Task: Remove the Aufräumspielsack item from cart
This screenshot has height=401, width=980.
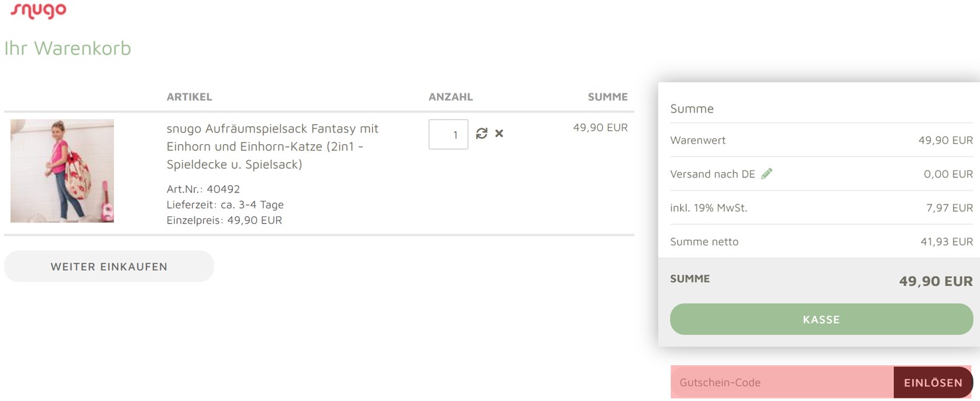Action: (x=499, y=134)
